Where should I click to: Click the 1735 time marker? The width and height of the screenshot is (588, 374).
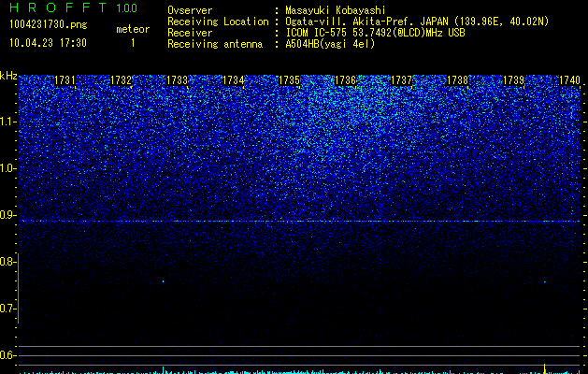[x=290, y=80]
